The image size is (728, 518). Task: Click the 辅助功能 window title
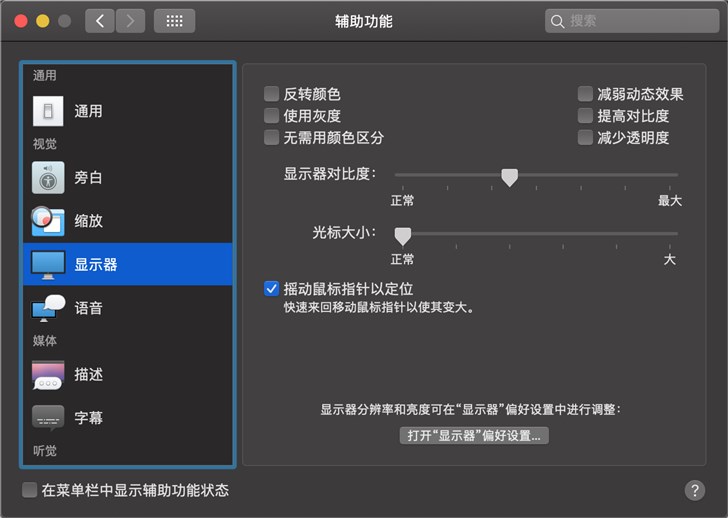(364, 21)
